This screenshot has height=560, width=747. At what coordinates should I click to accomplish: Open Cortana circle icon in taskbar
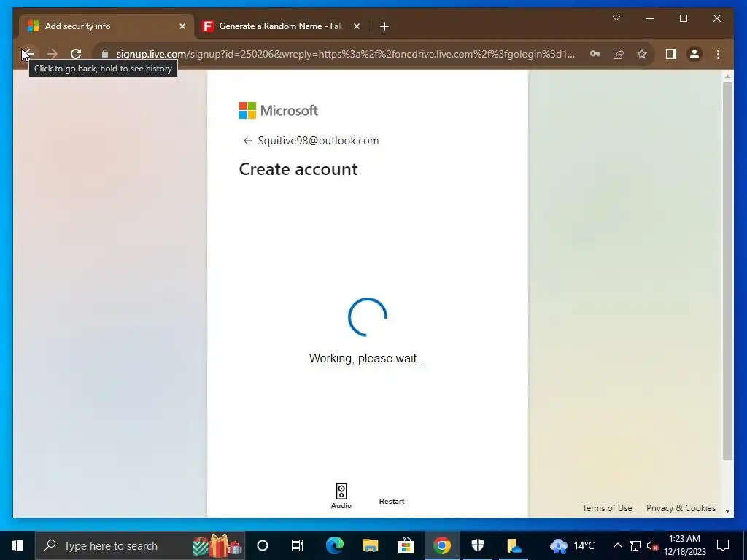[x=263, y=545]
